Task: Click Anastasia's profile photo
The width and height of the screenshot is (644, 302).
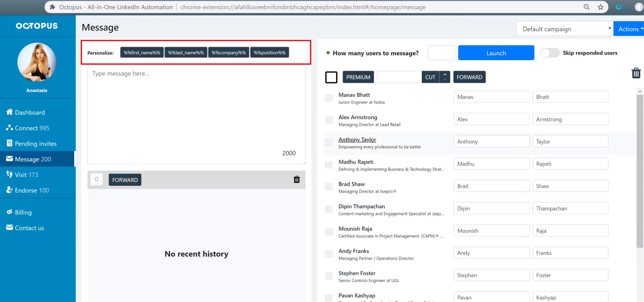Action: coord(37,62)
